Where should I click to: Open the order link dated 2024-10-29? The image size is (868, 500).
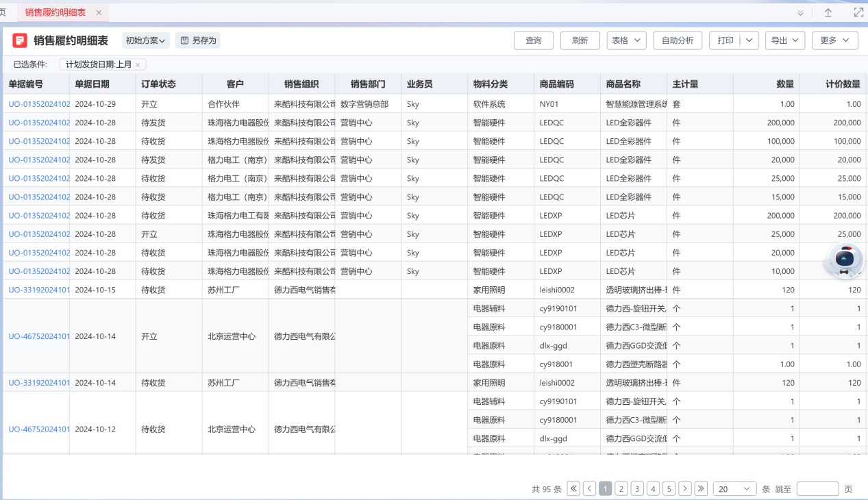39,104
